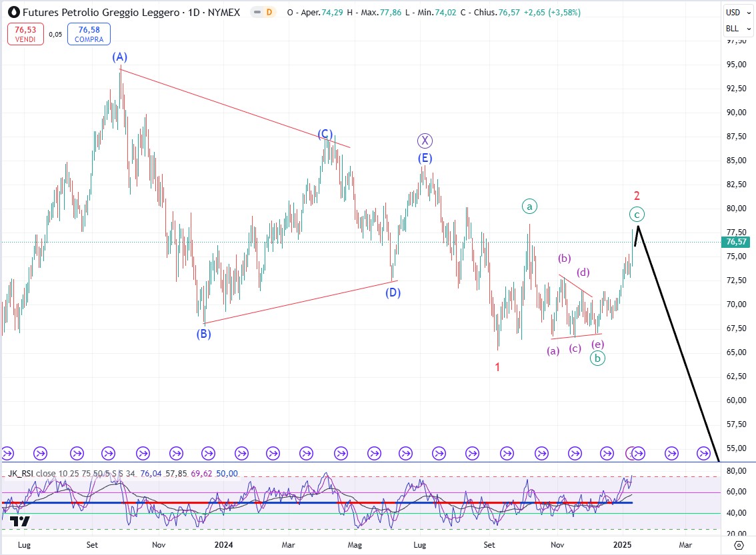Open chart settings gear on time axis
Screen dimensions: 756x555
pos(739,545)
